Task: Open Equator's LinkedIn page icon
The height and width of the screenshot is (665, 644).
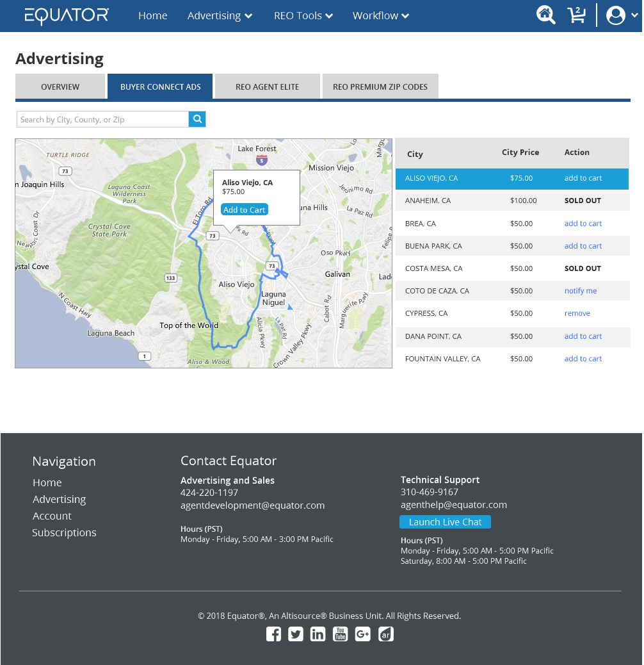Action: (318, 634)
